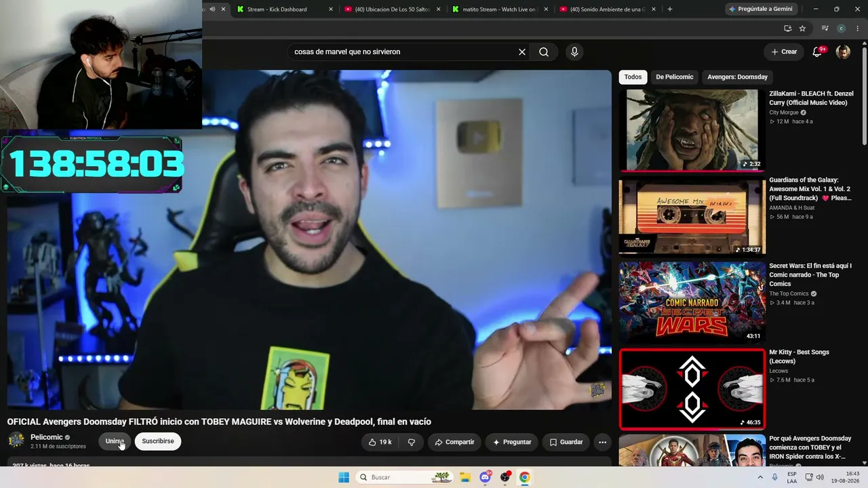
Task: Open The Top Comics channel link
Action: click(789, 293)
